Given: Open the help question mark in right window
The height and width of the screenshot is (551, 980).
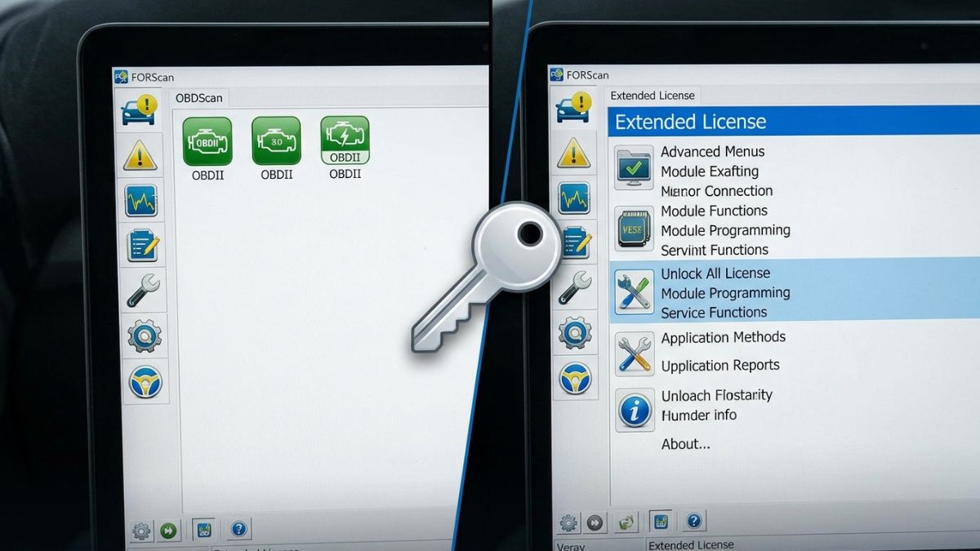Looking at the screenshot, I should pyautogui.click(x=693, y=521).
